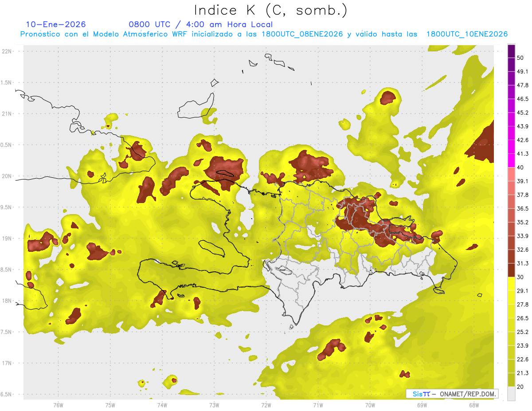Click legend value 41.3
The height and width of the screenshot is (411, 532).
[x=523, y=154]
